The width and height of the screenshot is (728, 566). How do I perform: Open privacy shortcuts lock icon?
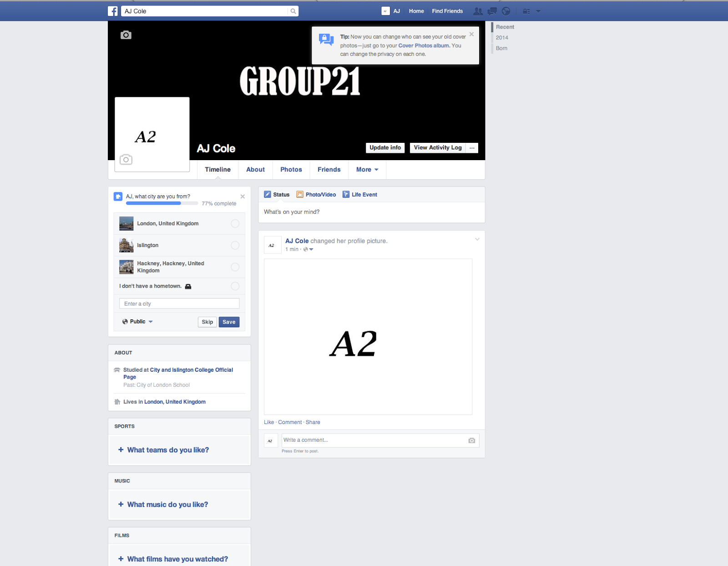pos(526,11)
